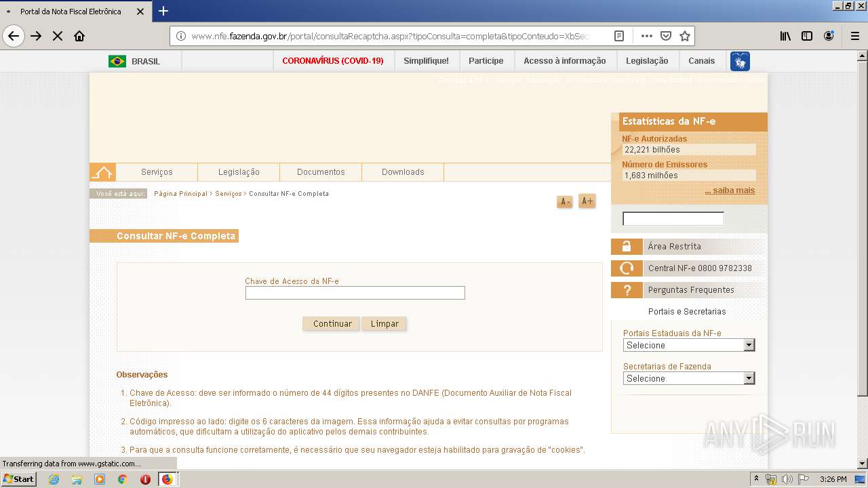Open the Serviços menu

pos(157,172)
